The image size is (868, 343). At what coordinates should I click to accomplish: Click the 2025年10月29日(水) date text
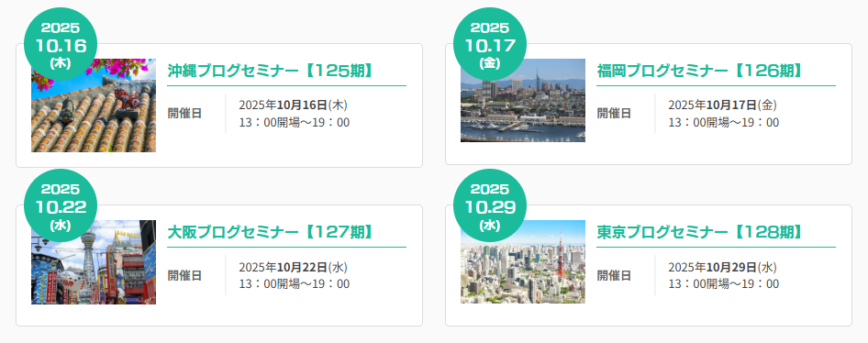[x=722, y=267]
